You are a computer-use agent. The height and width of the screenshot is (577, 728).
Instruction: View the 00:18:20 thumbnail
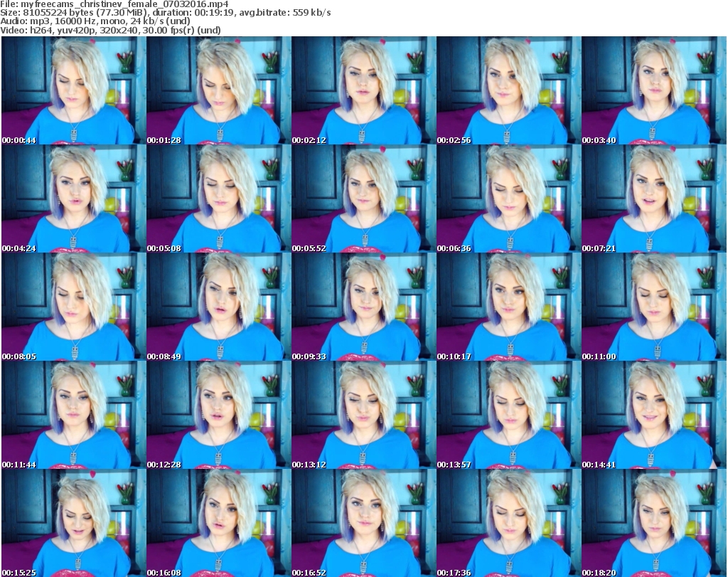[x=654, y=523]
